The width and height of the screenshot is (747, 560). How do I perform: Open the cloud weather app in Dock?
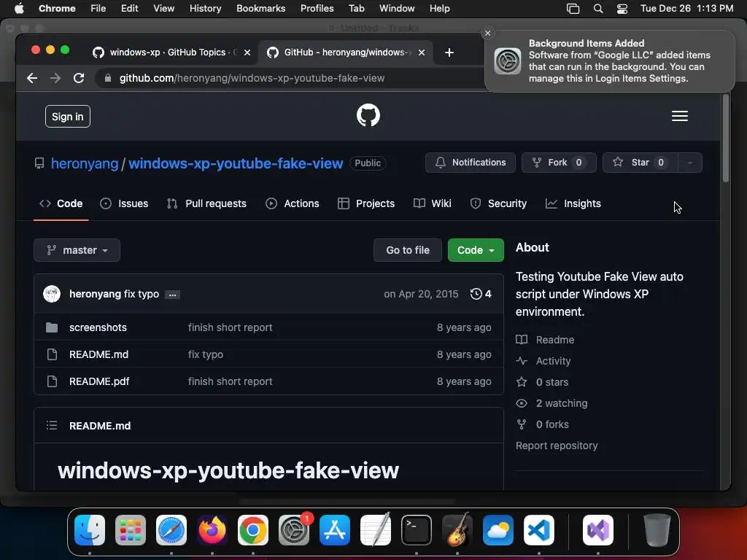point(498,530)
